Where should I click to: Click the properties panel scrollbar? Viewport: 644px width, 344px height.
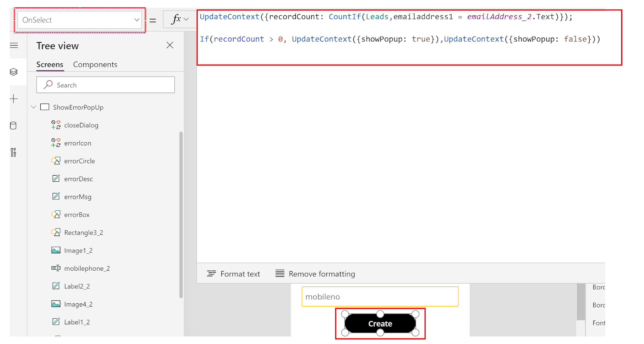581,301
